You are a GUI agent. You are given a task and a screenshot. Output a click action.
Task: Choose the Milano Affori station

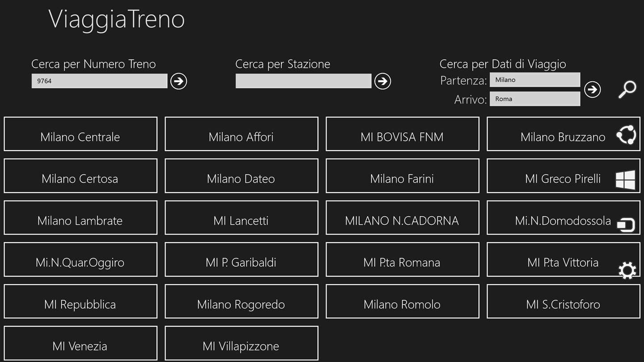[x=241, y=134]
